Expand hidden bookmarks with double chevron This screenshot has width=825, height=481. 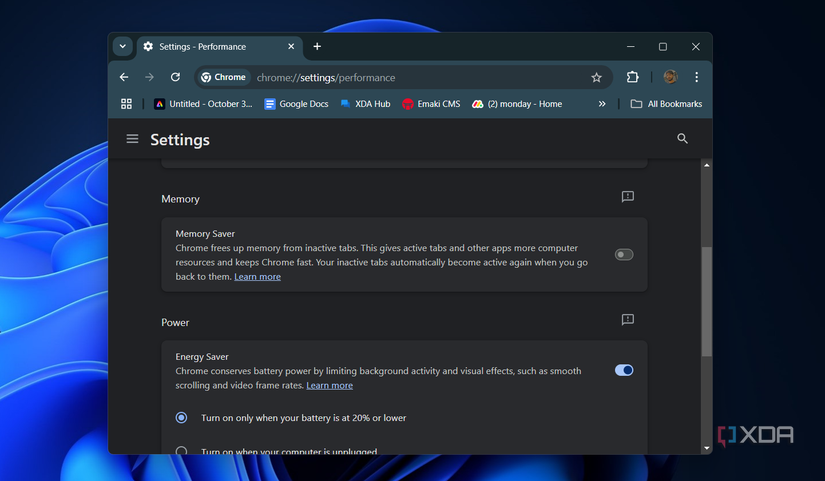tap(602, 104)
